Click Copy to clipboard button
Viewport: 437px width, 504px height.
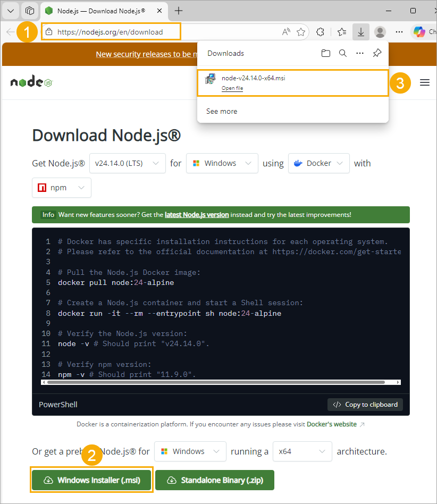point(365,405)
